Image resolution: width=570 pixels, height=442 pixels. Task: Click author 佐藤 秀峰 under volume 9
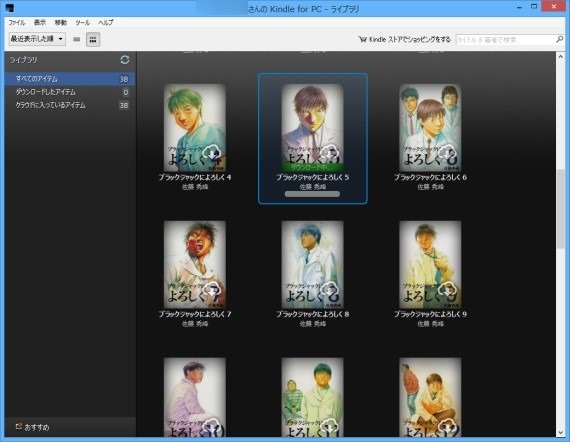(430, 324)
